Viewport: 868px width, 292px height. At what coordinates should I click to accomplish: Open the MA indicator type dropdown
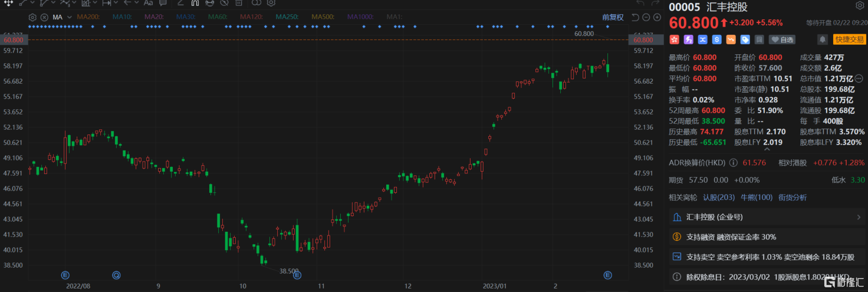(x=69, y=17)
